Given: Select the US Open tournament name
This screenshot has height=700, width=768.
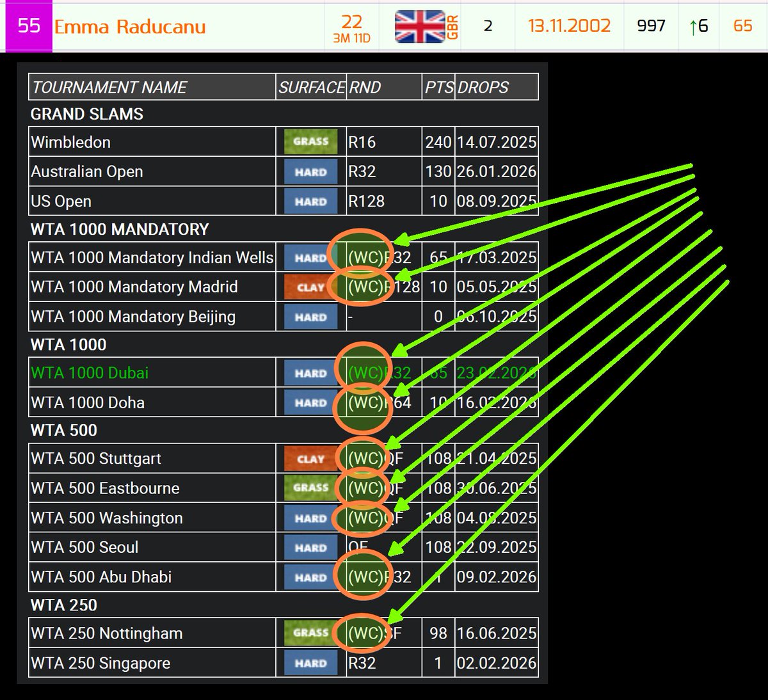Looking at the screenshot, I should (x=61, y=201).
